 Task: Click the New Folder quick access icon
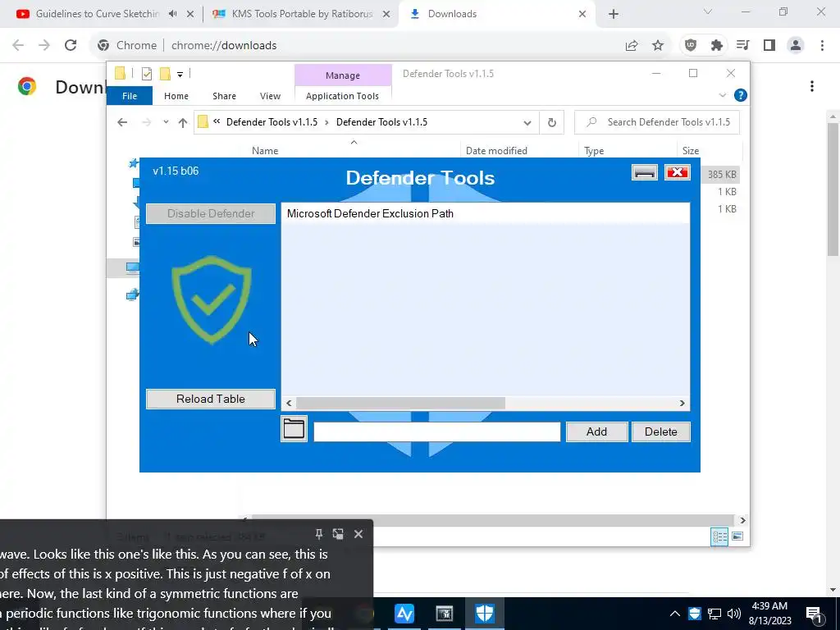click(165, 74)
